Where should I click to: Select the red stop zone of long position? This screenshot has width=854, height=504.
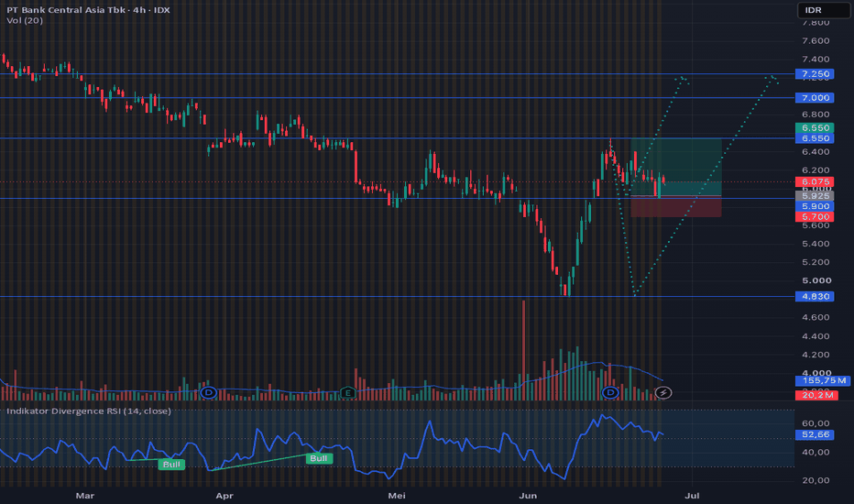click(676, 206)
